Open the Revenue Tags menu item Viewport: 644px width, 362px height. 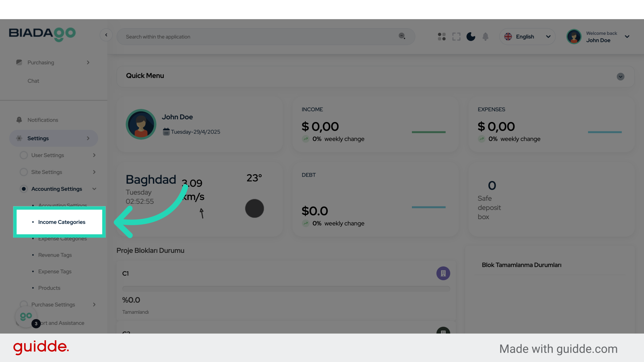click(x=55, y=255)
